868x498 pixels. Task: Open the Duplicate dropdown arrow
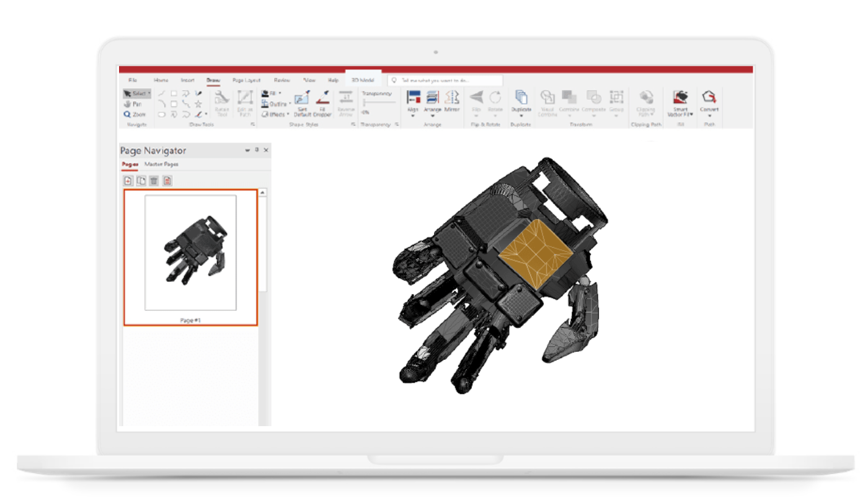[521, 115]
